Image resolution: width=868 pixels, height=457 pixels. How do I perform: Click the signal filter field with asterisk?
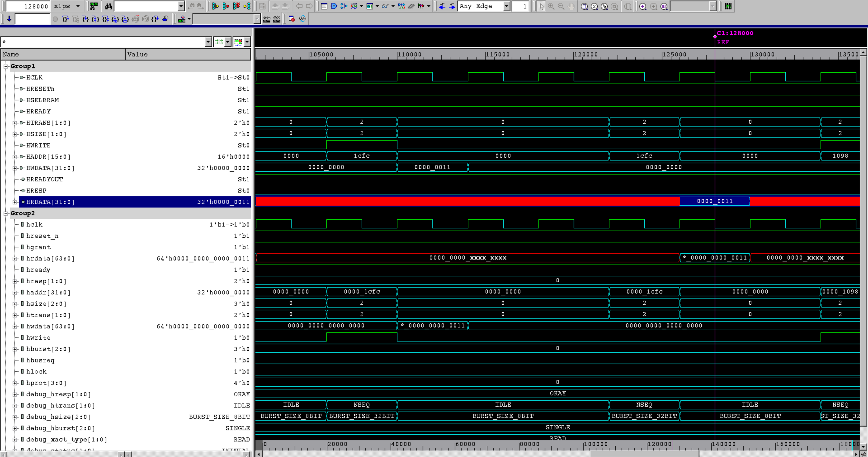[103, 42]
